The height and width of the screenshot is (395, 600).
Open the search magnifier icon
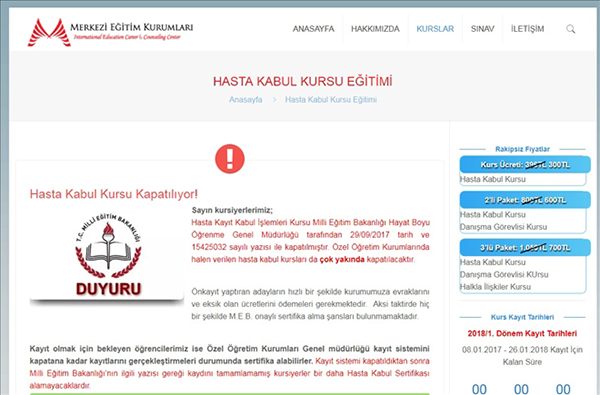571,29
